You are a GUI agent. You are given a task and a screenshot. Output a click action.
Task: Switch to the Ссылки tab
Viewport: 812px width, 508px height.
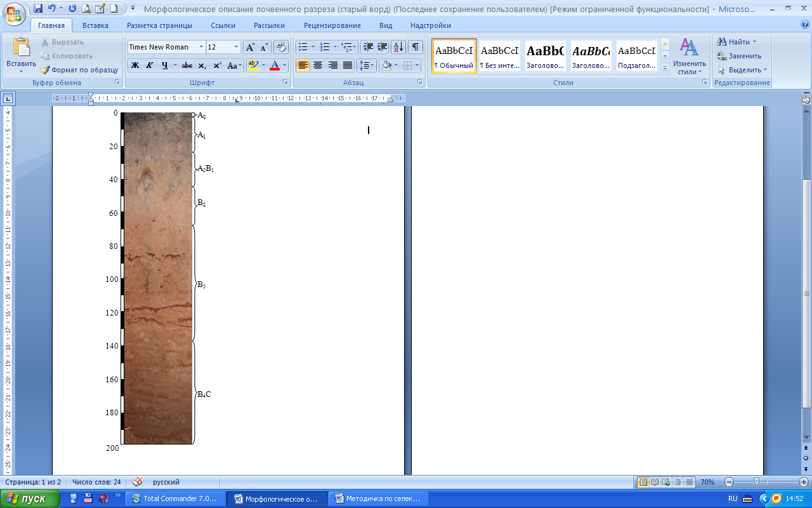[223, 25]
